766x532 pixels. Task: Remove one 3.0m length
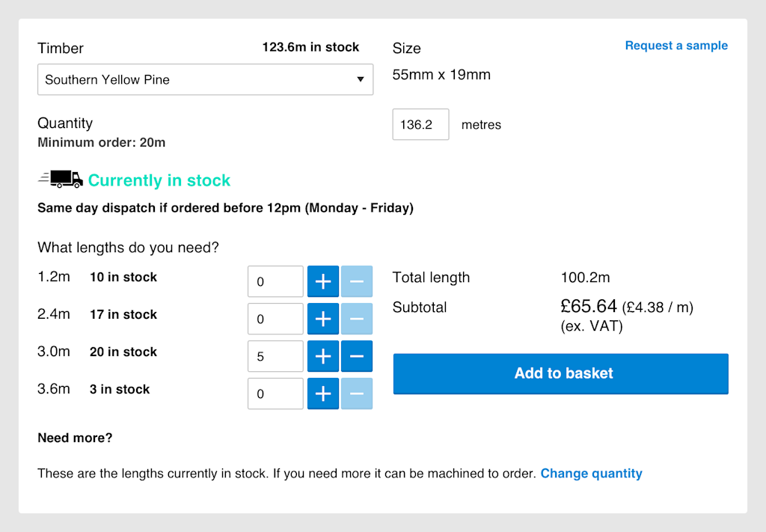tap(357, 356)
